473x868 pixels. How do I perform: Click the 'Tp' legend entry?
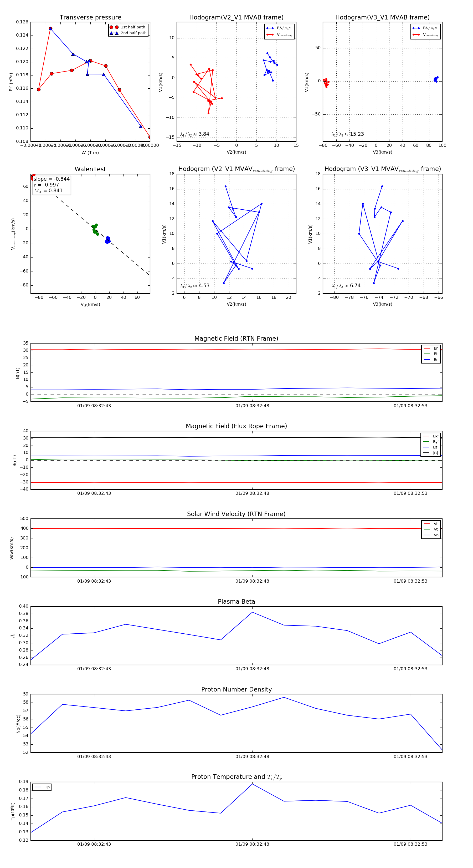click(x=42, y=787)
